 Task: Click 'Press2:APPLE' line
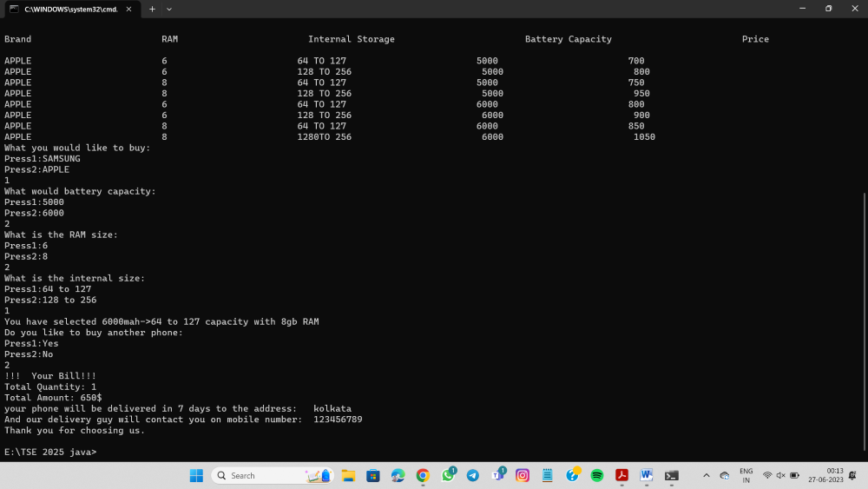click(x=36, y=169)
